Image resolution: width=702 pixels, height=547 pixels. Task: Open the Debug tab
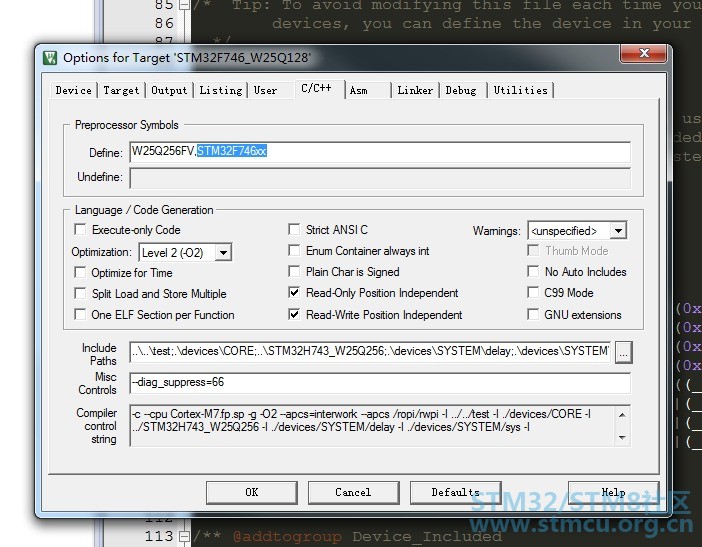pos(461,90)
